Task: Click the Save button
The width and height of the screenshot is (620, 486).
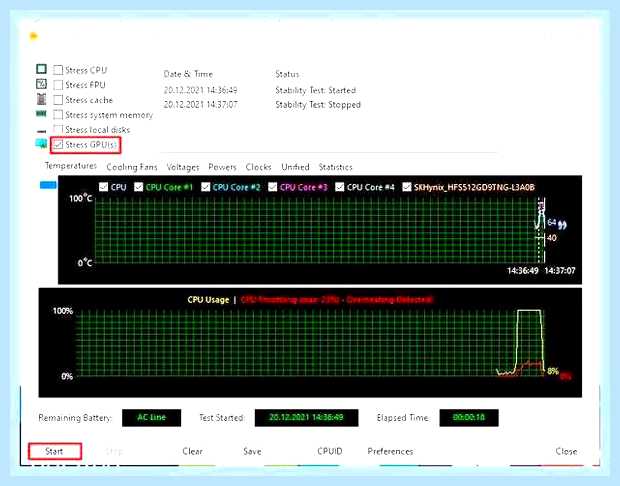Action: point(252,451)
